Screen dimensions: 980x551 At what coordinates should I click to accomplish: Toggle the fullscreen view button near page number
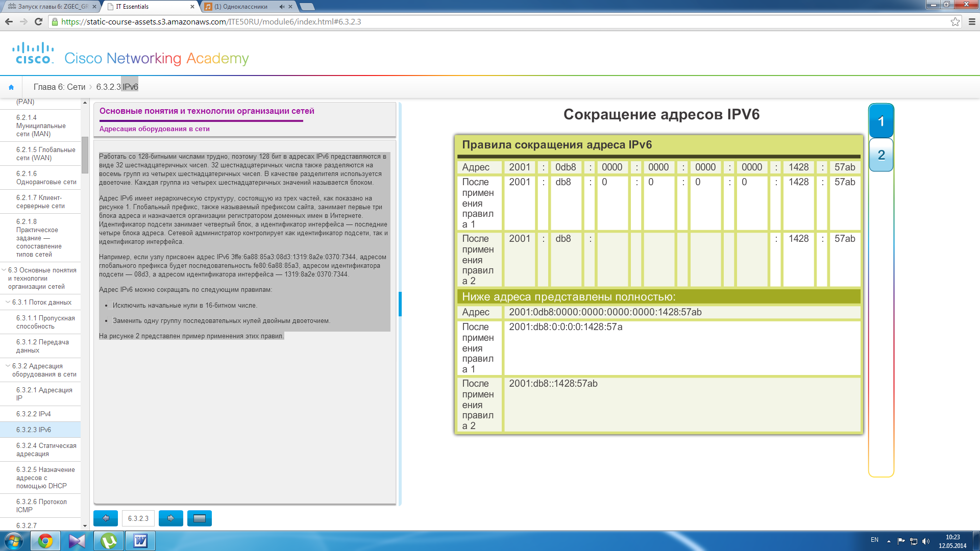(x=200, y=518)
